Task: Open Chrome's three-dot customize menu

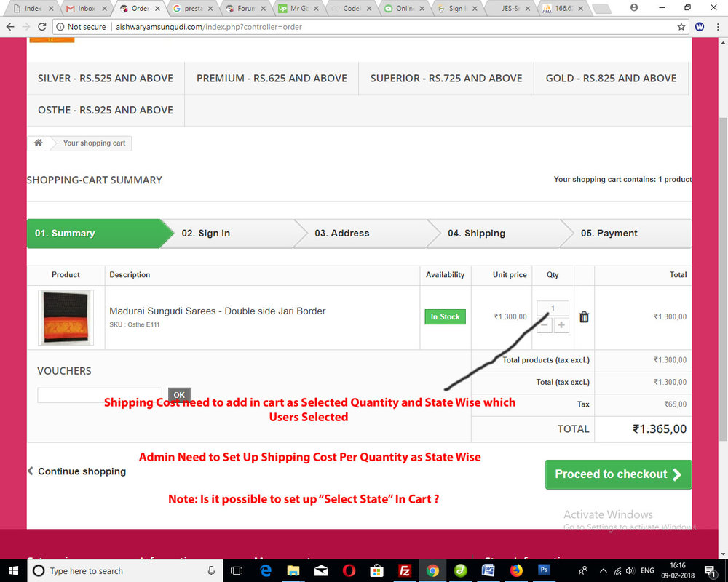Action: pos(719,26)
